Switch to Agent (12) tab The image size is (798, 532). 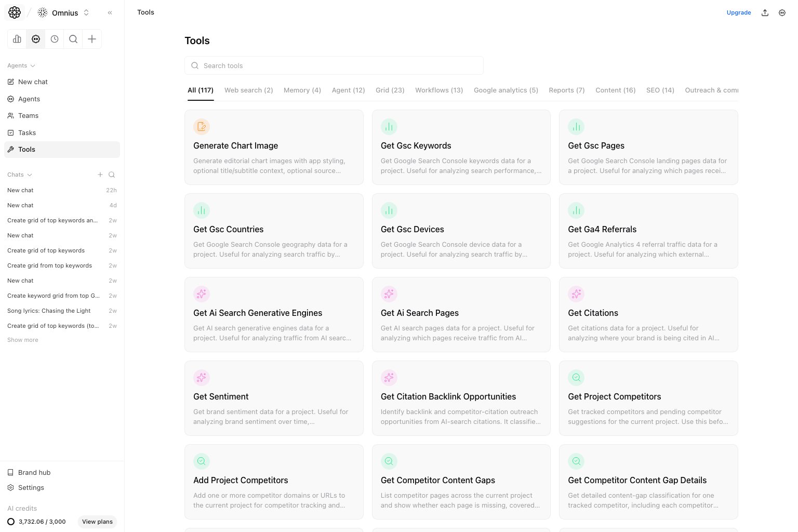[x=348, y=90]
